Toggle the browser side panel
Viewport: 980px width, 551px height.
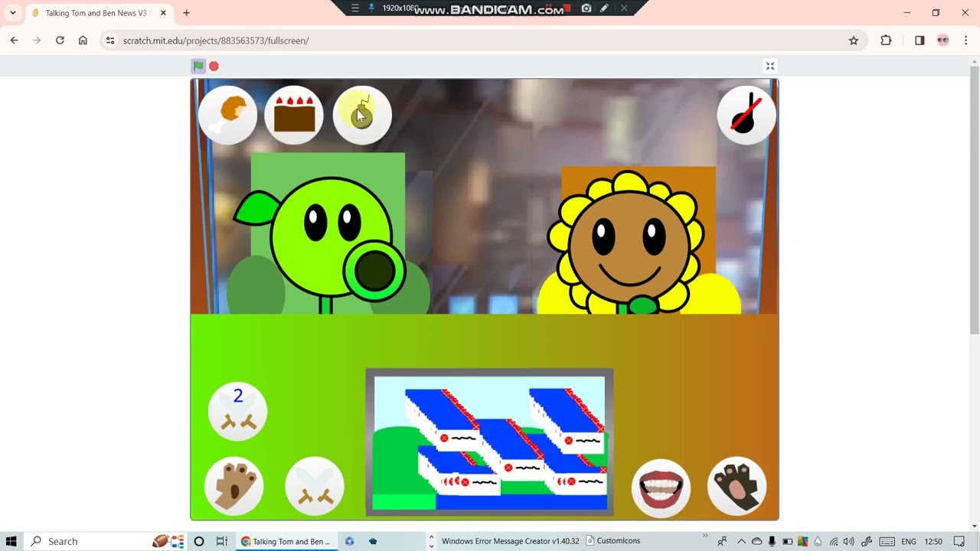tap(920, 41)
